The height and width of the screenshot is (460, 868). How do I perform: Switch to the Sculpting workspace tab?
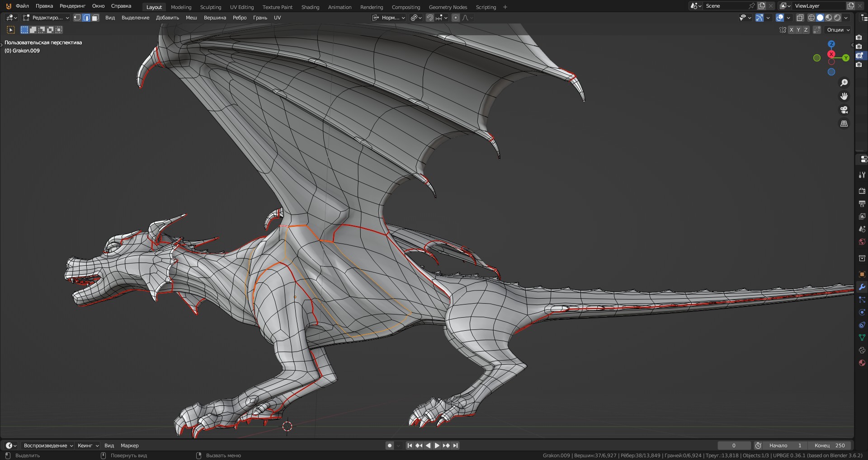(211, 7)
